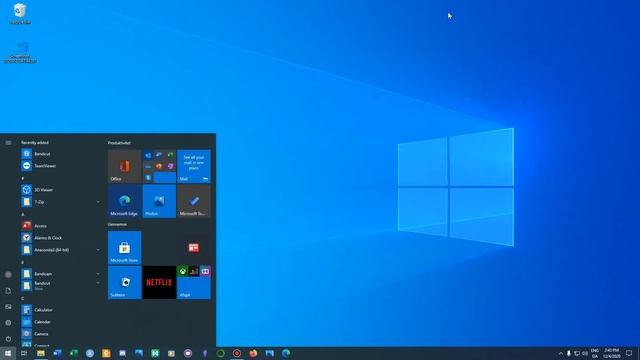Open Firefox from the taskbar
Viewport: 640px width, 360px height.
click(253, 353)
